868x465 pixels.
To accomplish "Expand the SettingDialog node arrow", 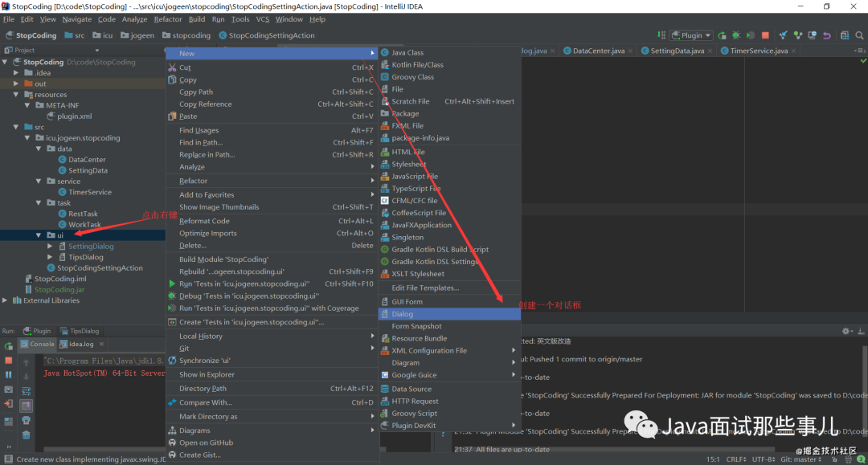I will pos(49,246).
